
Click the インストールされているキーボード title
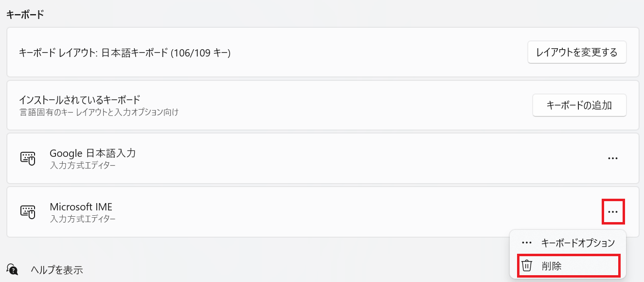coord(79,100)
